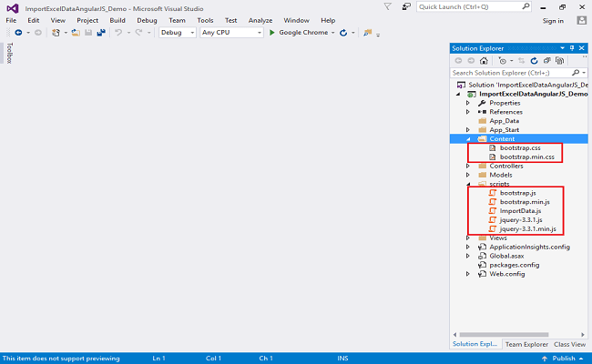Click the Find in Files toolbar icon
This screenshot has height=364, width=592.
(x=367, y=33)
